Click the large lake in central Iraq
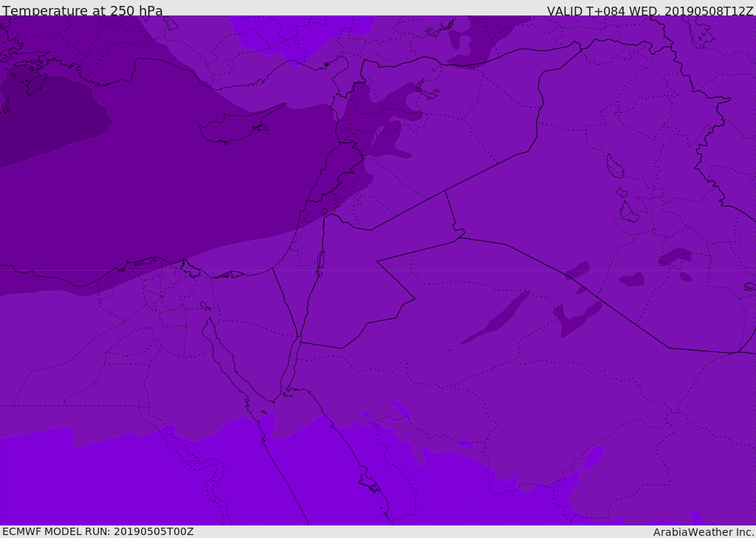The width and height of the screenshot is (756, 538). coord(614,166)
